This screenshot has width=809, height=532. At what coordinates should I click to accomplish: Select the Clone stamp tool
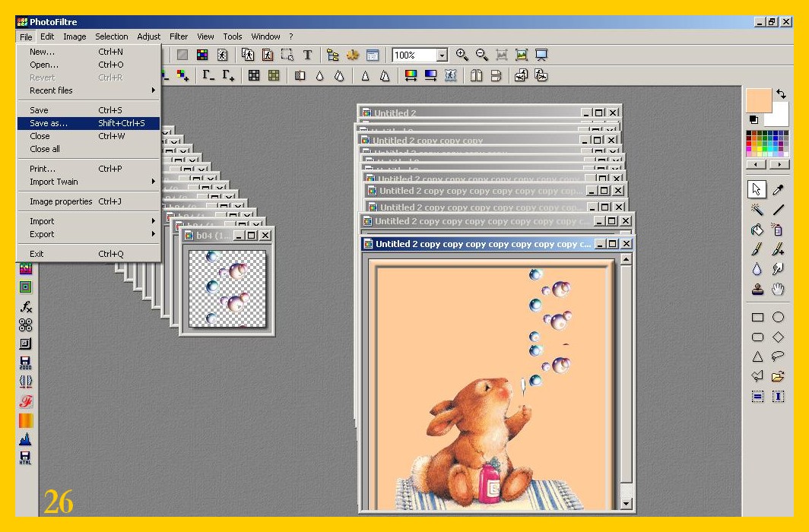757,289
